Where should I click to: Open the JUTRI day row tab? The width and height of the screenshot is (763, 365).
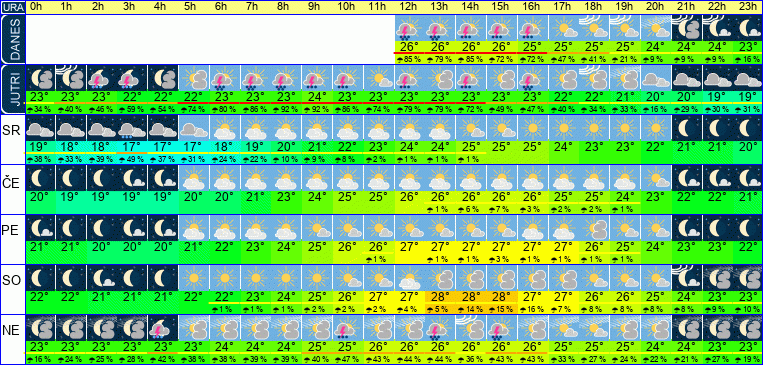pyautogui.click(x=12, y=89)
